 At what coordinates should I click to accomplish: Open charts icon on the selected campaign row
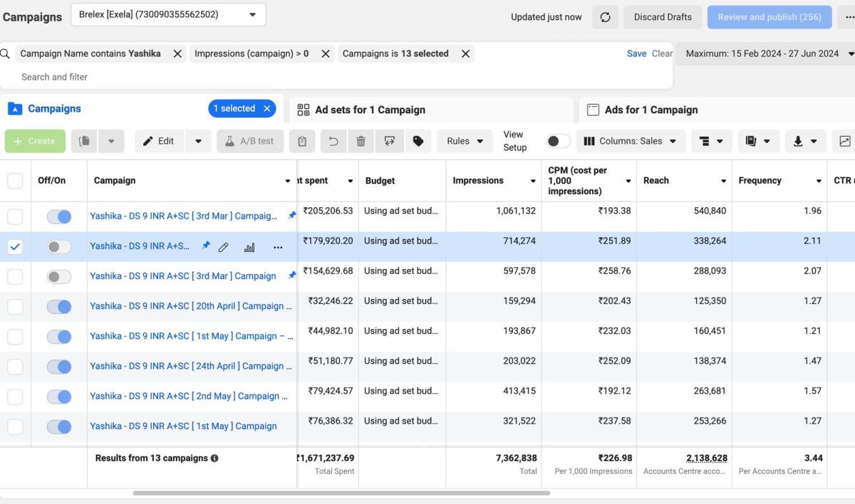pyautogui.click(x=249, y=247)
